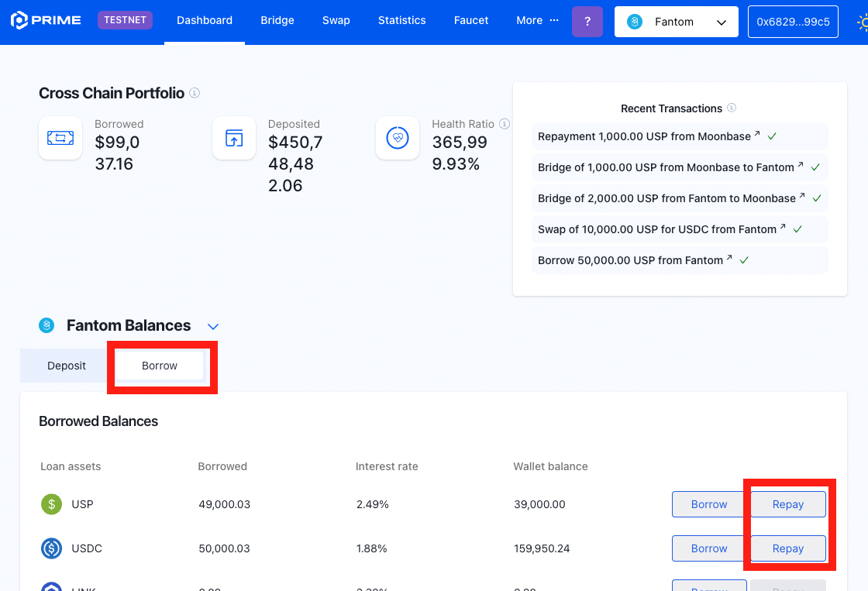Click Repay button in USP row

point(787,504)
